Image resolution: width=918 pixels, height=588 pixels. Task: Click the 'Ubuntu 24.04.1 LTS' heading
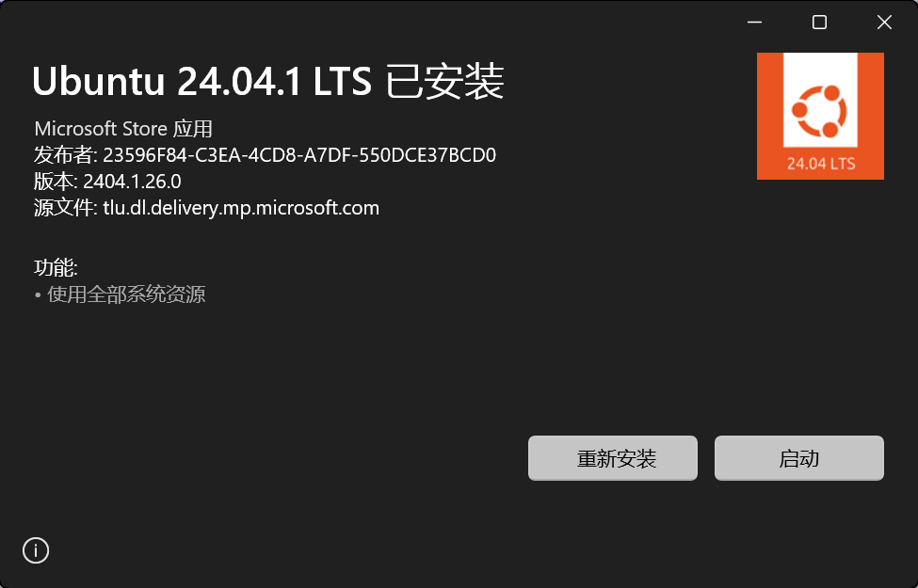202,81
